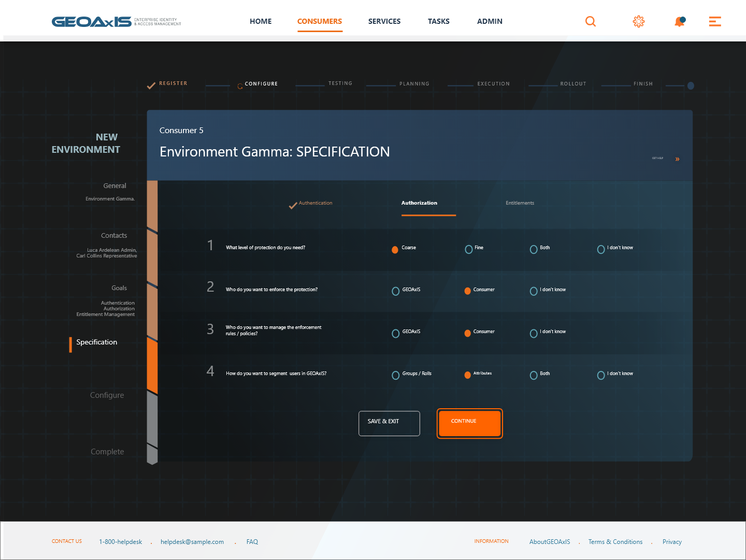Image resolution: width=746 pixels, height=560 pixels.
Task: Open the Terms & Conditions footer link
Action: point(615,542)
